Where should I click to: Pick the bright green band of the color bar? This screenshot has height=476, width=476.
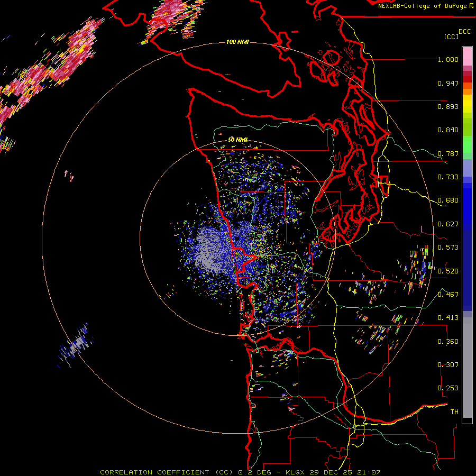(467, 144)
